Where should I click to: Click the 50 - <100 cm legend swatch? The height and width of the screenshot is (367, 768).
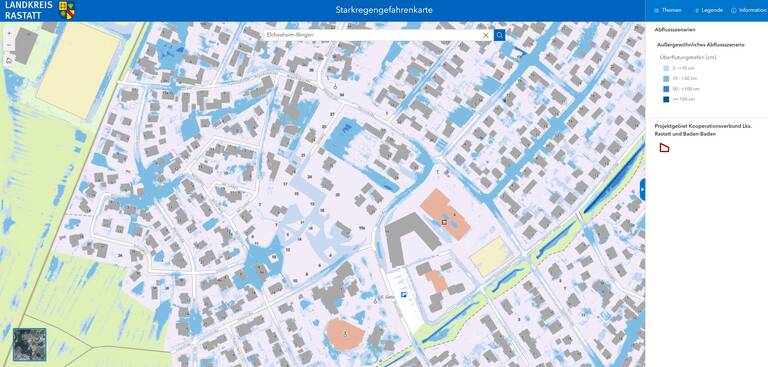(666, 89)
